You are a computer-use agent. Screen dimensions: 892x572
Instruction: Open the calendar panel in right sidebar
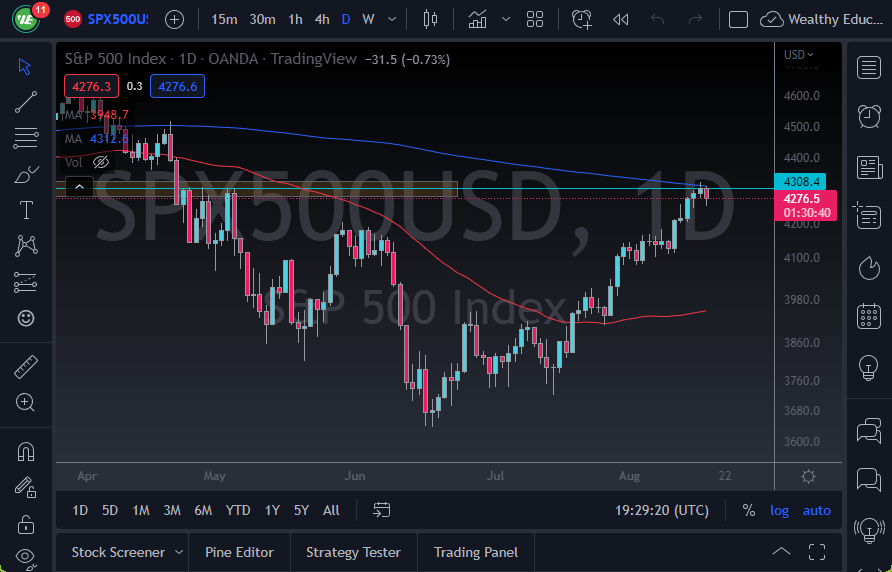(x=869, y=317)
